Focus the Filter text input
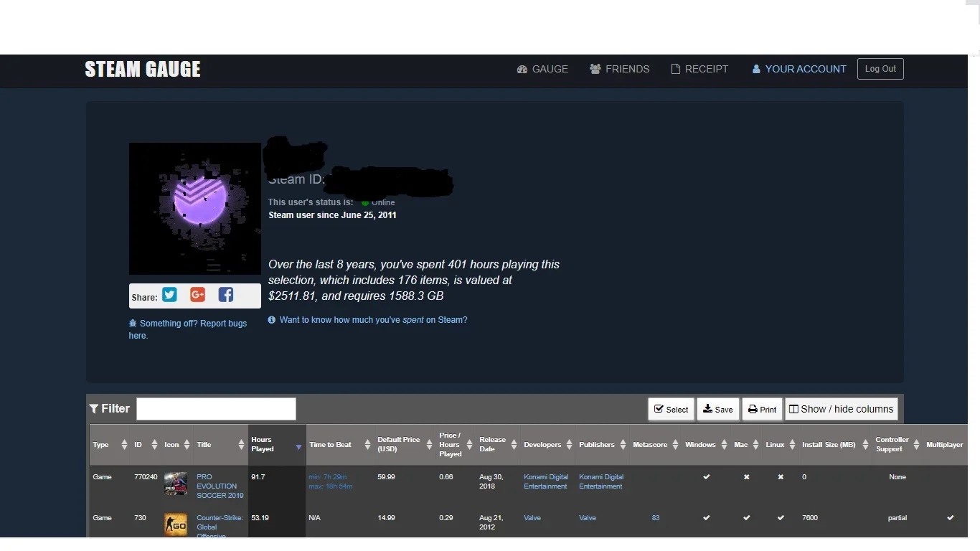 click(216, 409)
